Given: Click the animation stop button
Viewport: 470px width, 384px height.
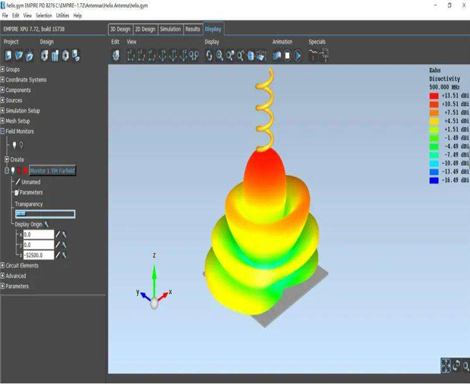Looking at the screenshot, I should pos(287,56).
